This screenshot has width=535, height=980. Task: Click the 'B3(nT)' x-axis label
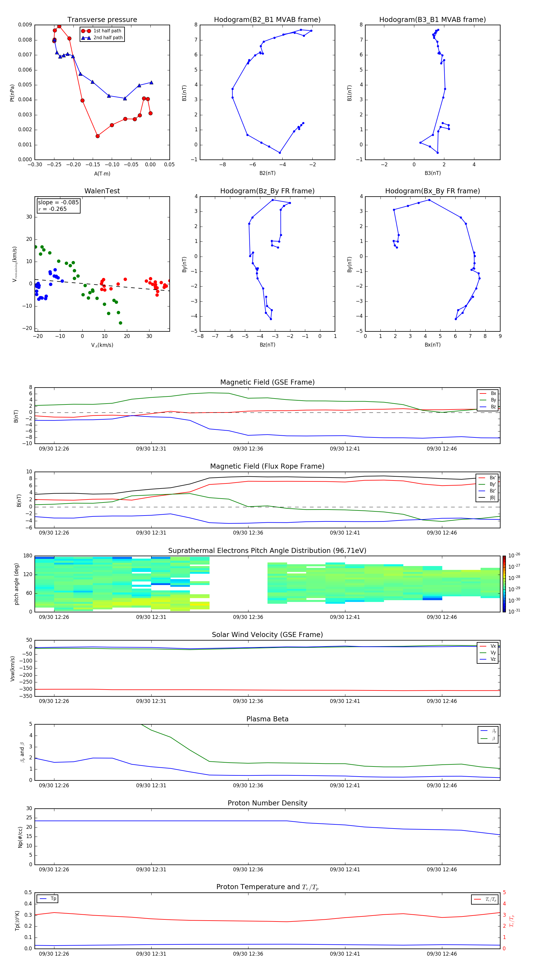432,173
